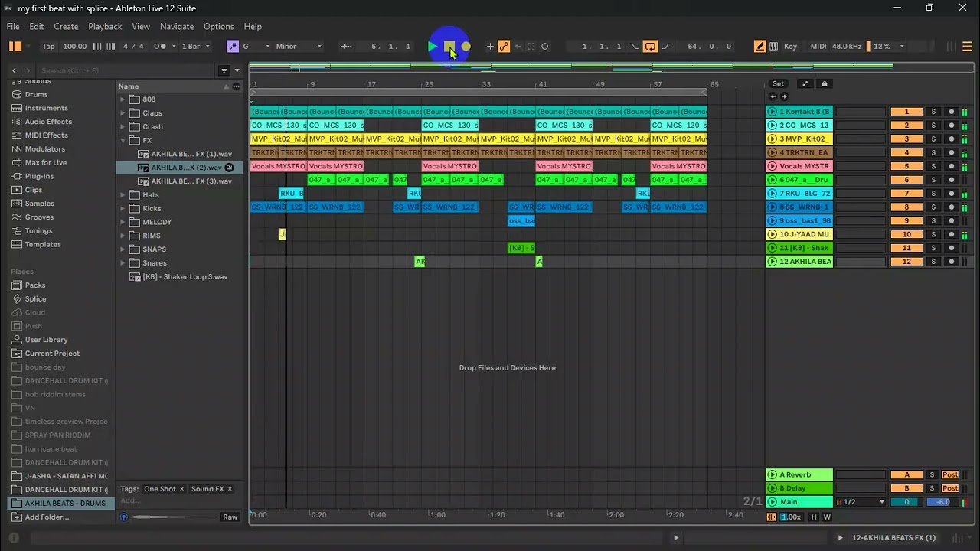Solo track 5 Vocals MYSTR
980x551 pixels.
(933, 166)
